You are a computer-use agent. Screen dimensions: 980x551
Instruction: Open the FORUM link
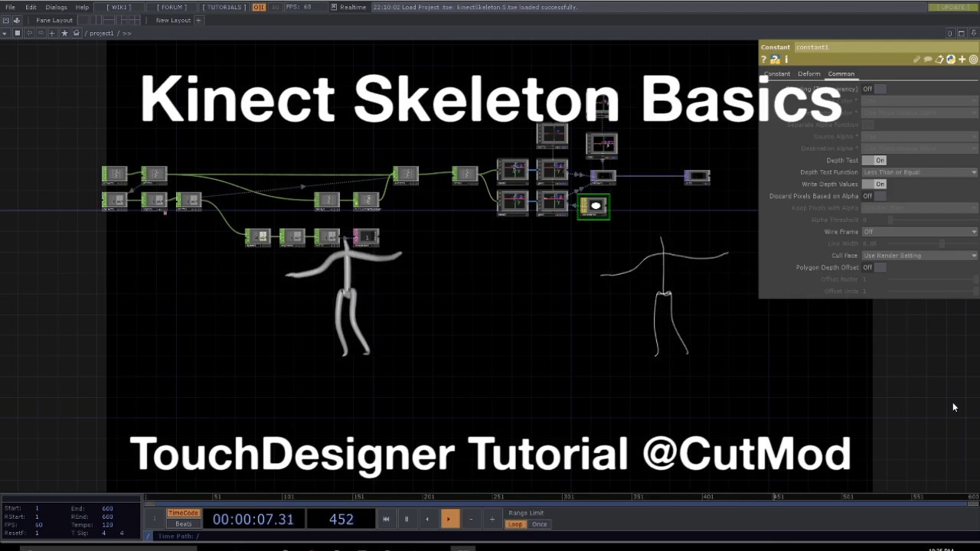[x=172, y=7]
